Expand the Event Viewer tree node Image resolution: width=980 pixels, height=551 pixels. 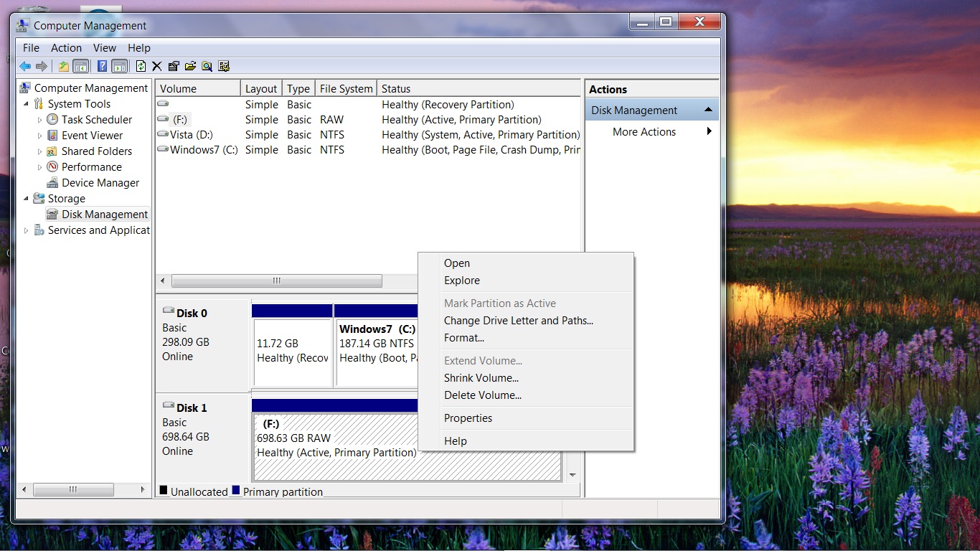pyautogui.click(x=39, y=136)
